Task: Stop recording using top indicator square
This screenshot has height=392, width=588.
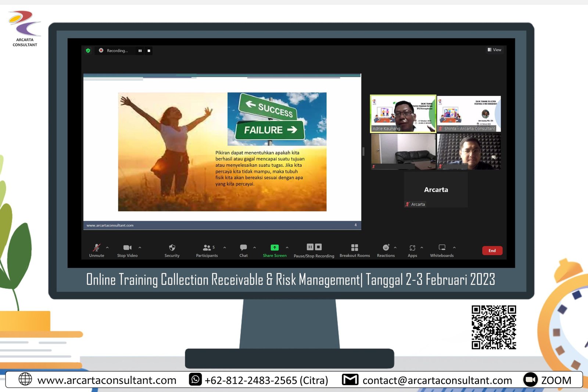Action: point(149,51)
